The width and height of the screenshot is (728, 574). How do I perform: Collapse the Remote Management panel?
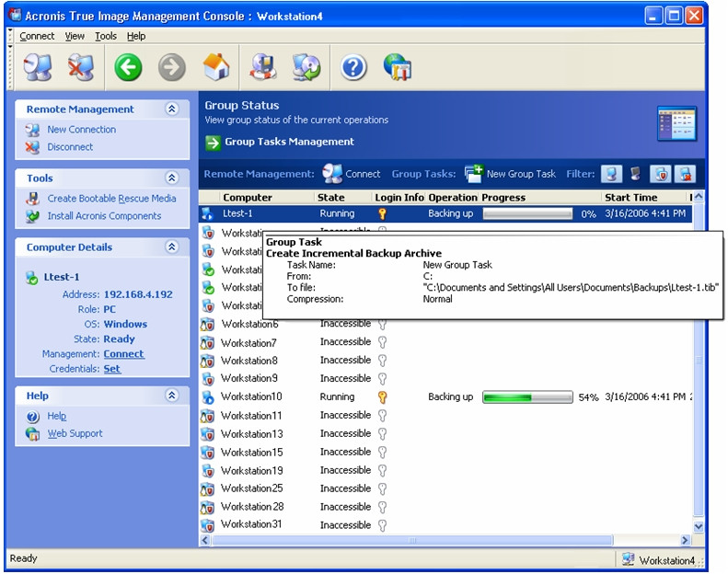[172, 109]
